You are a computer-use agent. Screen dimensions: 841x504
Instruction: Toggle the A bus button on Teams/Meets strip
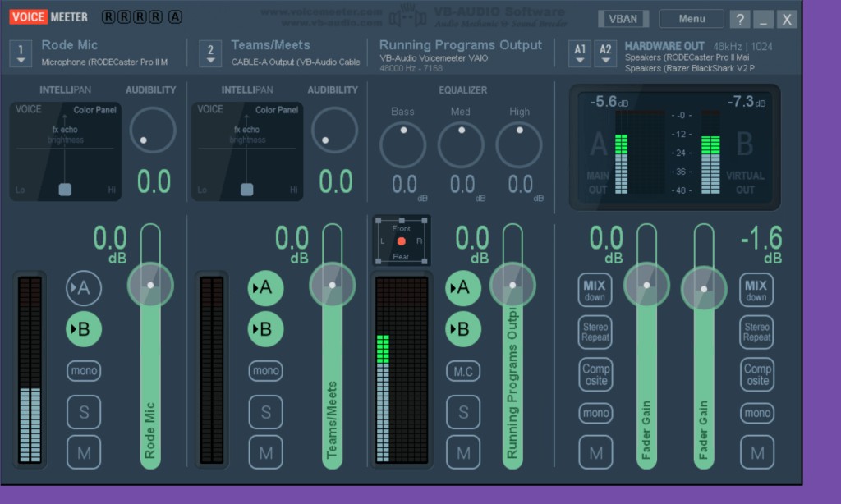pyautogui.click(x=265, y=288)
